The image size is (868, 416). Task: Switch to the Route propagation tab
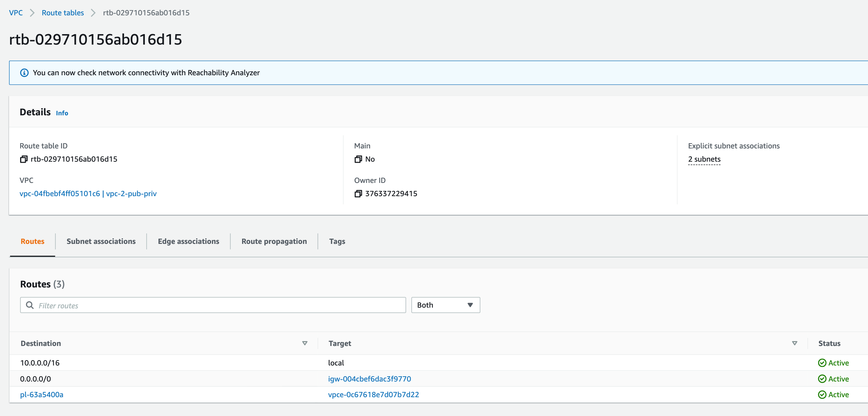[x=274, y=241]
